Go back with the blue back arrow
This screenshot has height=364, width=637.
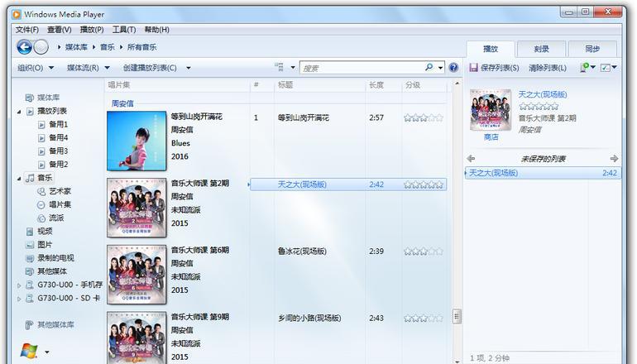click(x=24, y=47)
